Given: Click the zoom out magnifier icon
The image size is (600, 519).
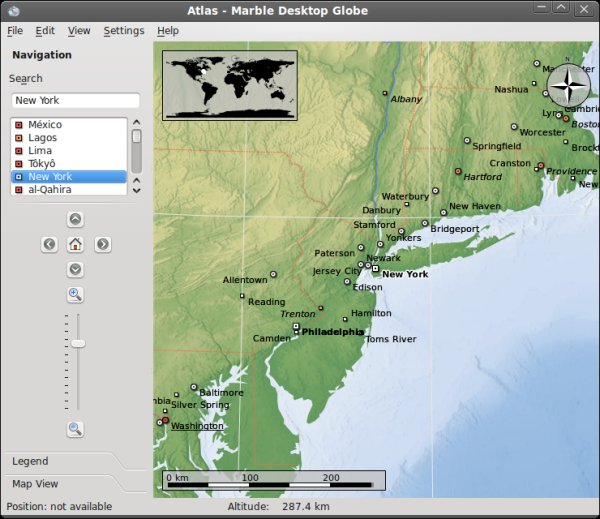Looking at the screenshot, I should pos(75,429).
